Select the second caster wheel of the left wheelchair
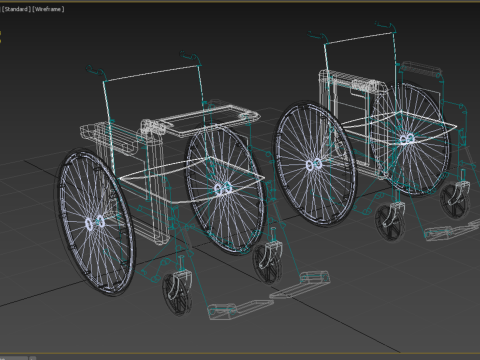The image size is (480, 360). pos(267,262)
